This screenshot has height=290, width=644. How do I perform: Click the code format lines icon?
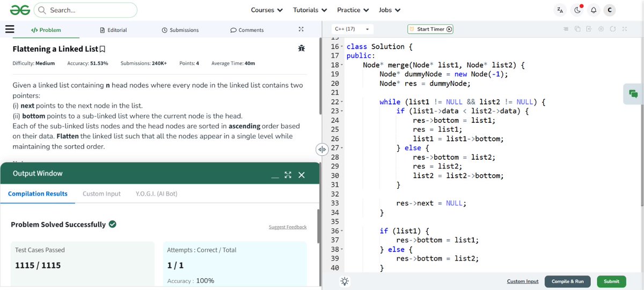click(566, 29)
